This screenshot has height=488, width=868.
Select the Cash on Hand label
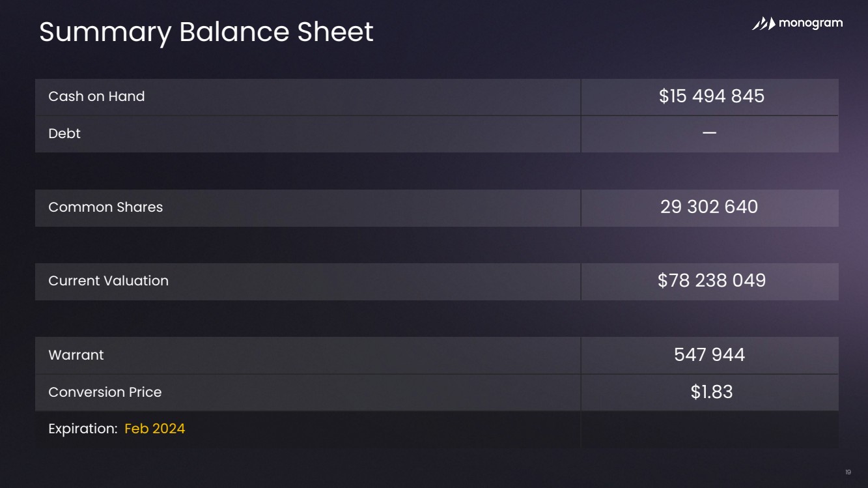pyautogui.click(x=96, y=96)
